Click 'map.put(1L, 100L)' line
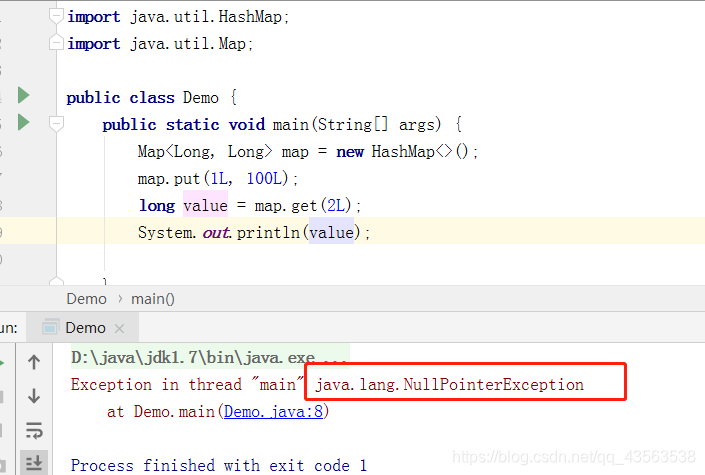Image resolution: width=705 pixels, height=475 pixels. (x=218, y=179)
